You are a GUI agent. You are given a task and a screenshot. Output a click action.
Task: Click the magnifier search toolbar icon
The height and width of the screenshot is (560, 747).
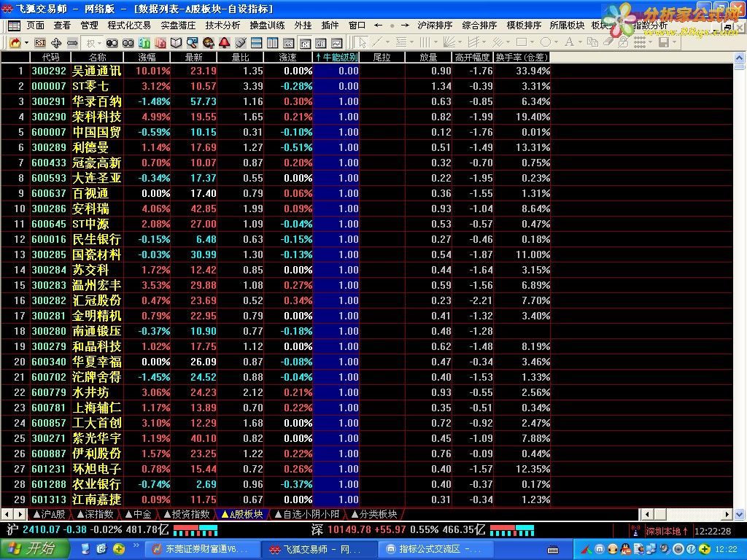[192, 43]
